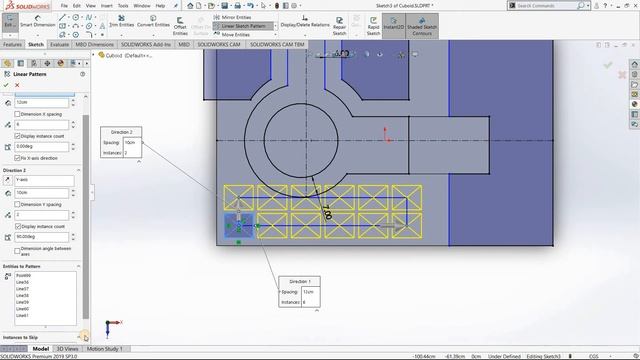Open the Insert menu

coord(107,6)
